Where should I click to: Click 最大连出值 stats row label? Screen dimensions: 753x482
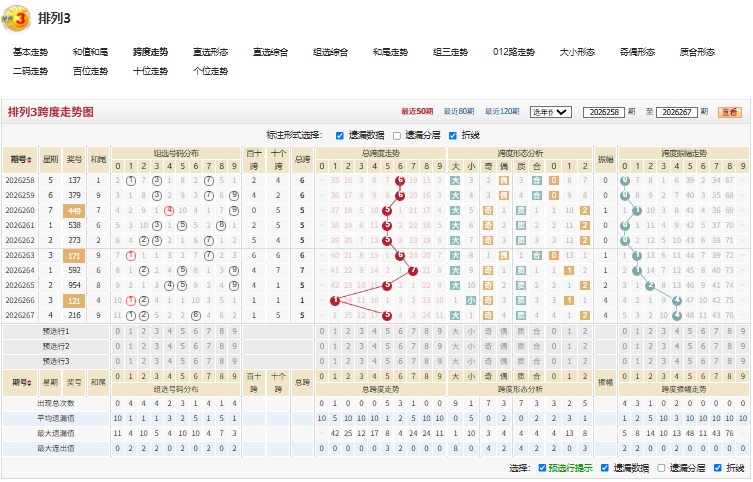pyautogui.click(x=56, y=448)
